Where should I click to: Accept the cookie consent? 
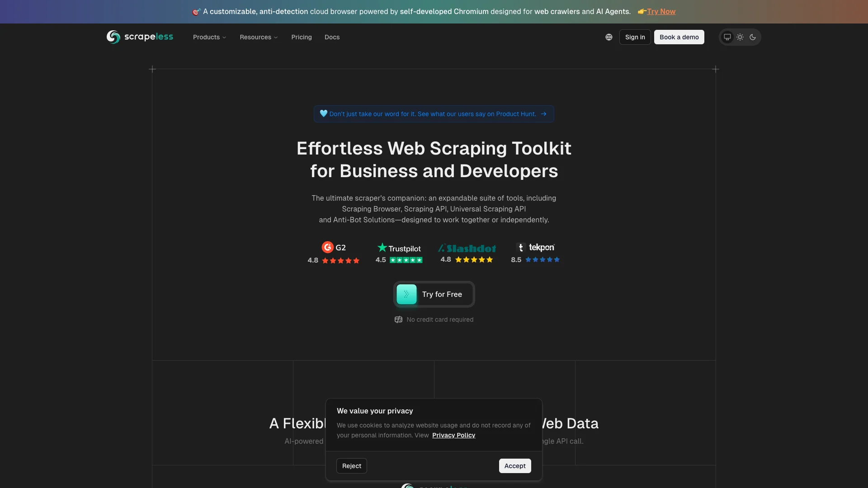(x=515, y=466)
